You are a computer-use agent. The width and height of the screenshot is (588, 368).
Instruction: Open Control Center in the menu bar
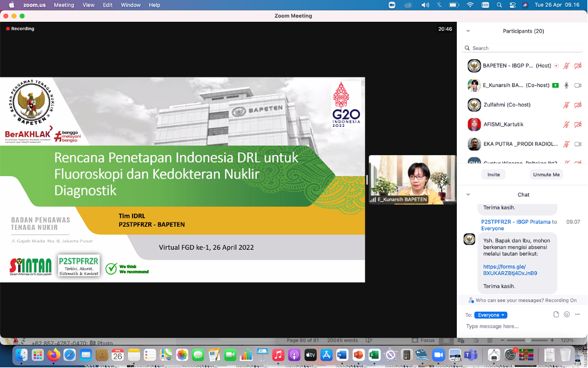[512, 5]
